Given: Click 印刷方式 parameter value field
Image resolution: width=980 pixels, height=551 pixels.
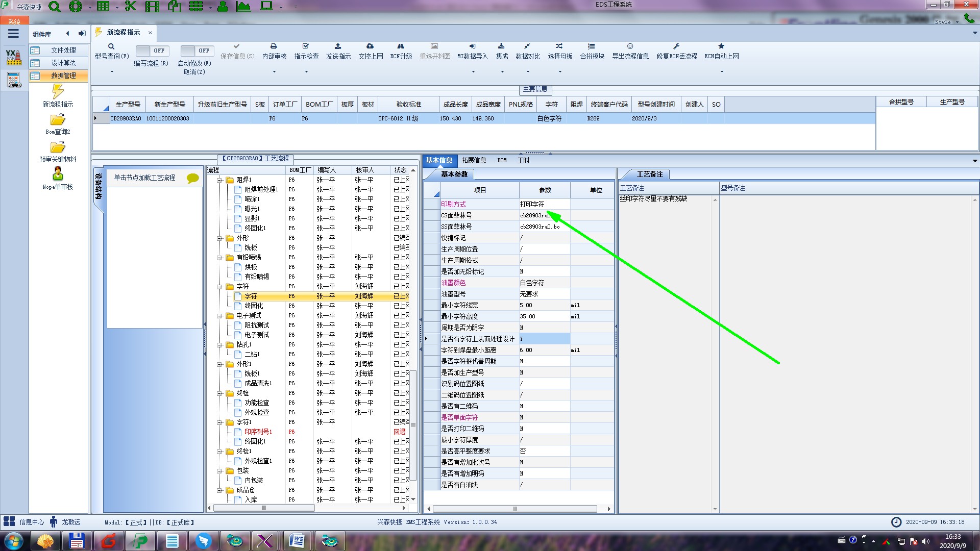Looking at the screenshot, I should pyautogui.click(x=545, y=204).
